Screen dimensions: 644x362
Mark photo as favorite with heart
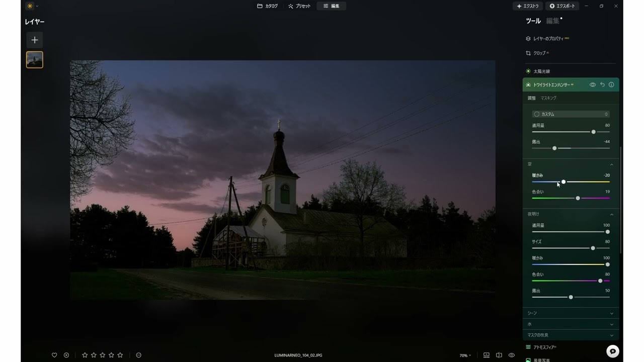coord(54,355)
